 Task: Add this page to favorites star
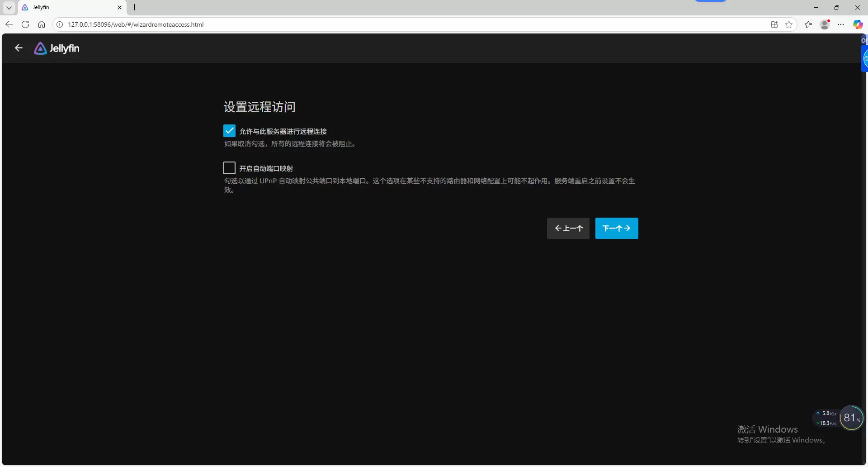(789, 24)
